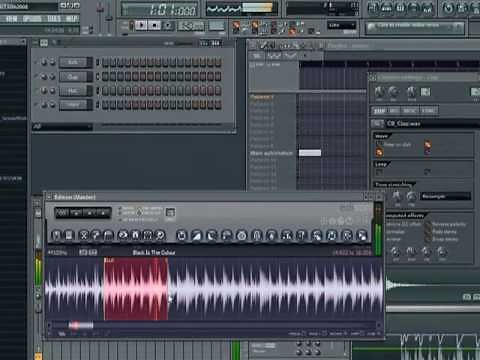
Task: Select the Clap channel button
Action: click(73, 77)
